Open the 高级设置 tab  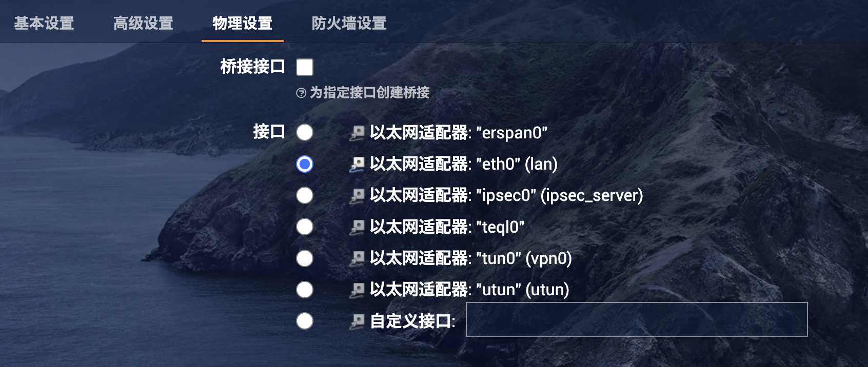coord(143,23)
